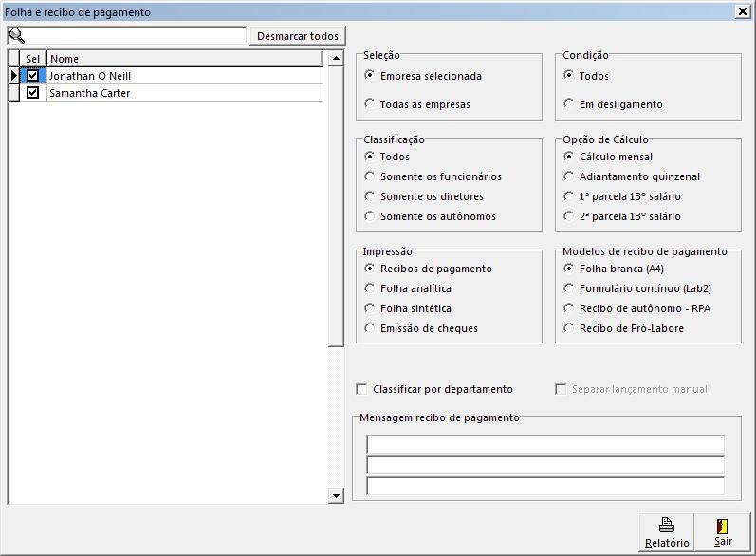Select Somente os funcionários classification

[x=370, y=176]
